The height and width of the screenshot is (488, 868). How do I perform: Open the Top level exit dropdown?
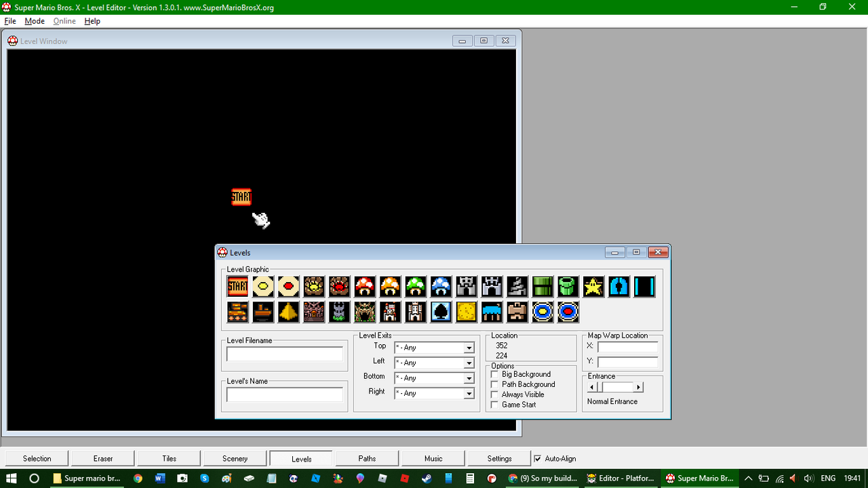[468, 347]
